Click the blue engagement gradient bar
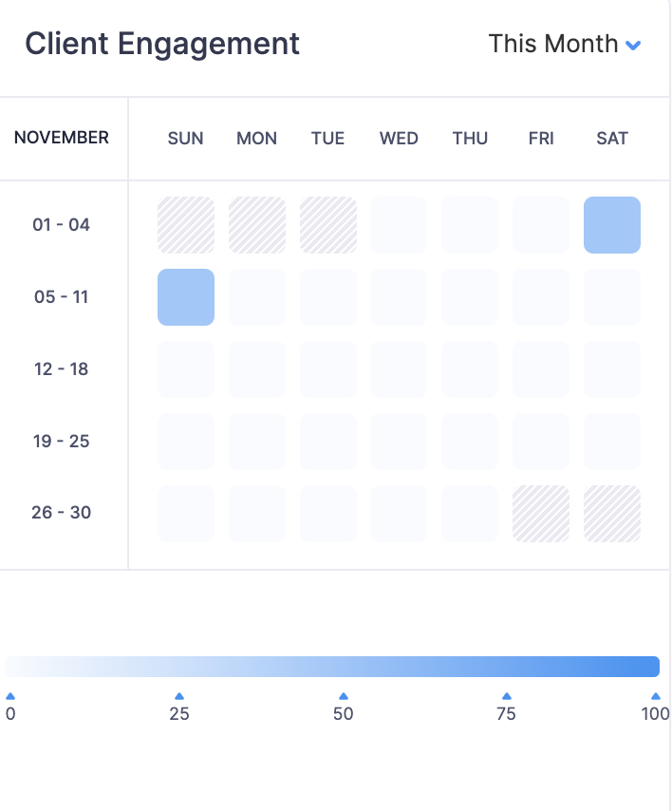Viewport: 672px width, 811px height. point(332,666)
